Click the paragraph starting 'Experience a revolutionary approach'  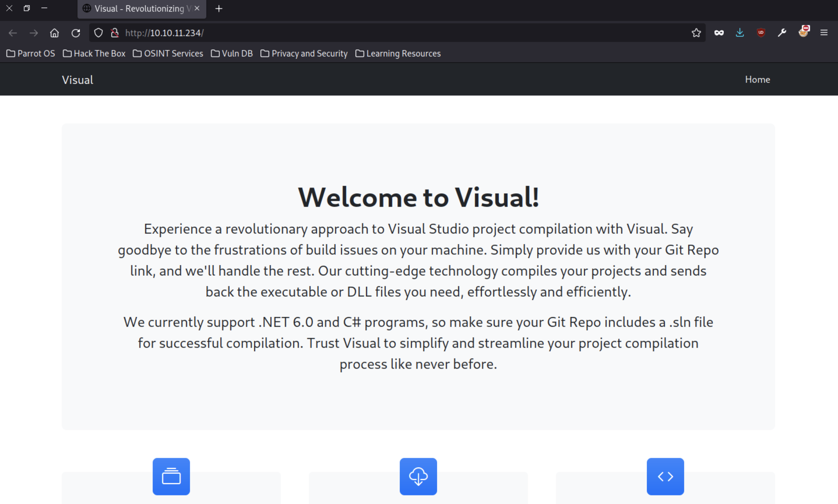(418, 260)
